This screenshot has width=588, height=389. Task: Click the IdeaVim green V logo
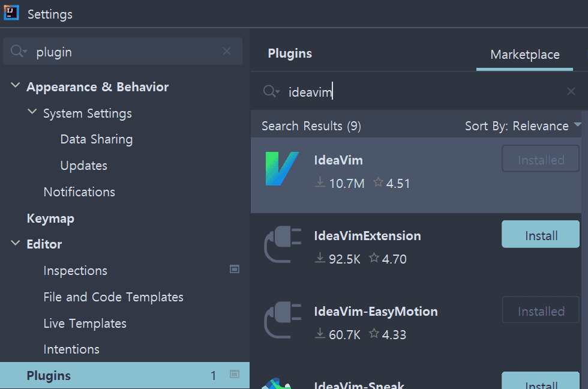(x=282, y=169)
